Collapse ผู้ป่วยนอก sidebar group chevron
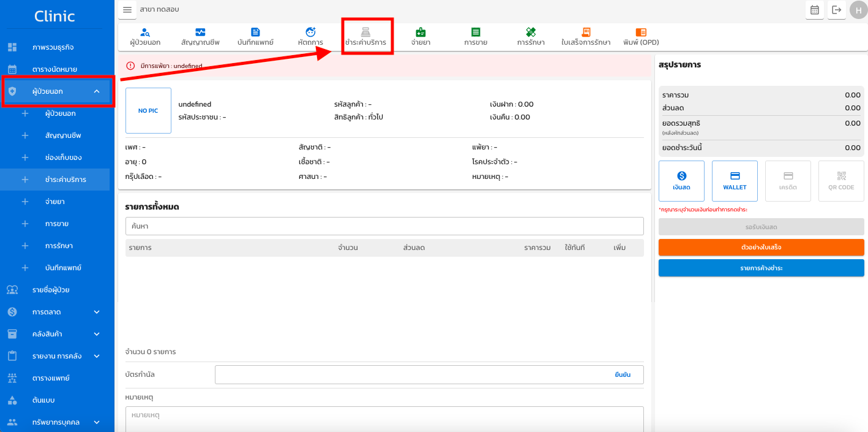868x432 pixels. pos(97,91)
